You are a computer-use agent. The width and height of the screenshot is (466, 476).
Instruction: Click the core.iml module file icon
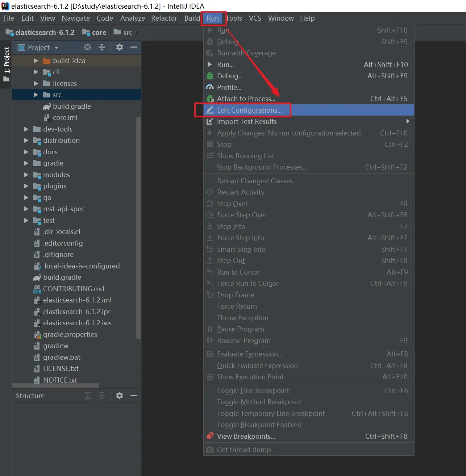(47, 117)
